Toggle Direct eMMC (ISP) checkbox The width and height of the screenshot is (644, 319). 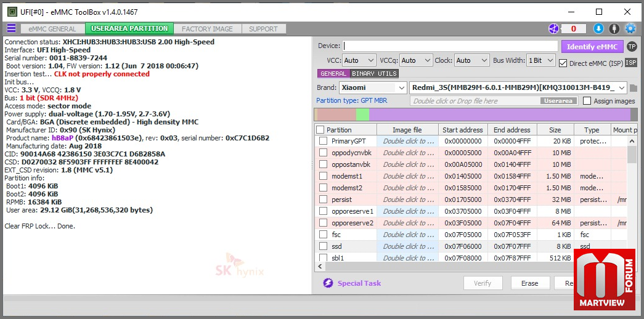tap(563, 63)
